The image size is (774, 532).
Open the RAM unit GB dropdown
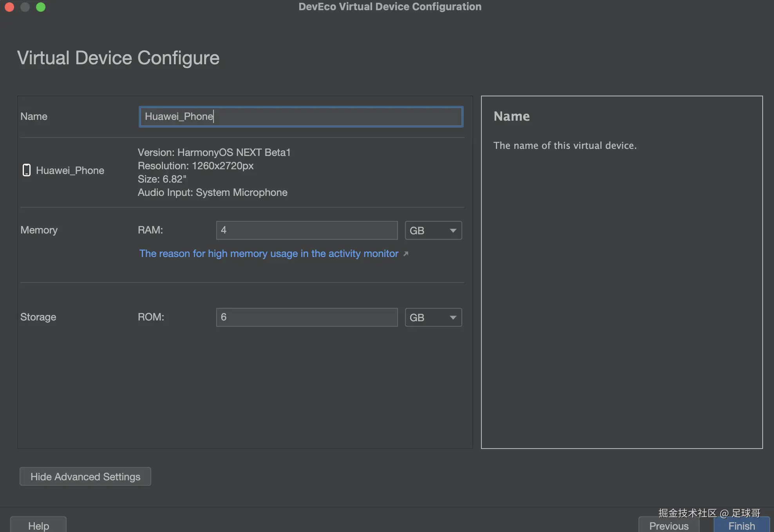(433, 230)
